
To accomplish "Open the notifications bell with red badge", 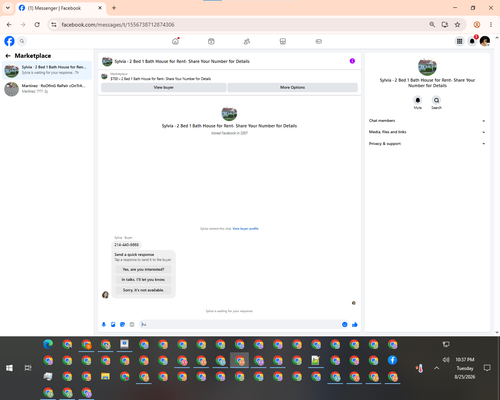I will pos(472,41).
